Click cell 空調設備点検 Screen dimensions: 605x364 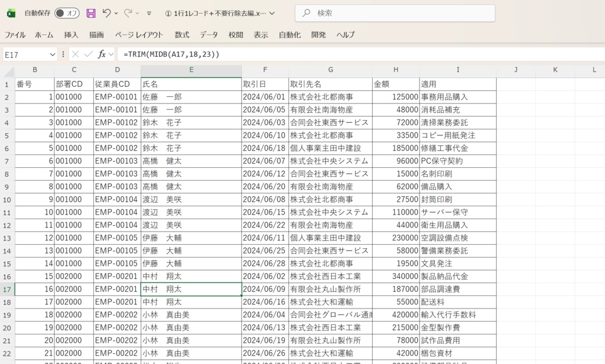pos(458,238)
